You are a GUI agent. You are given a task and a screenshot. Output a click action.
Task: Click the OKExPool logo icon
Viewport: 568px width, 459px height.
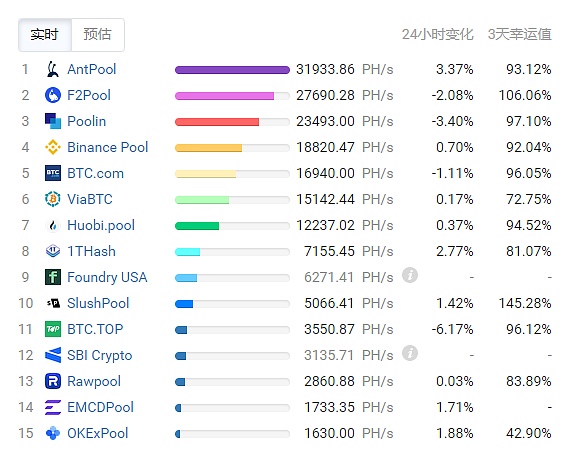pos(53,433)
